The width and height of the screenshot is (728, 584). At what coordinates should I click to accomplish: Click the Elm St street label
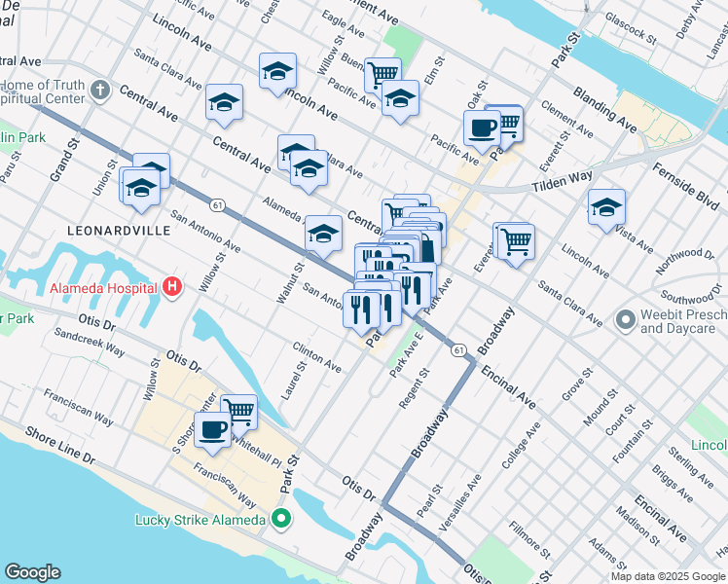[x=435, y=71]
